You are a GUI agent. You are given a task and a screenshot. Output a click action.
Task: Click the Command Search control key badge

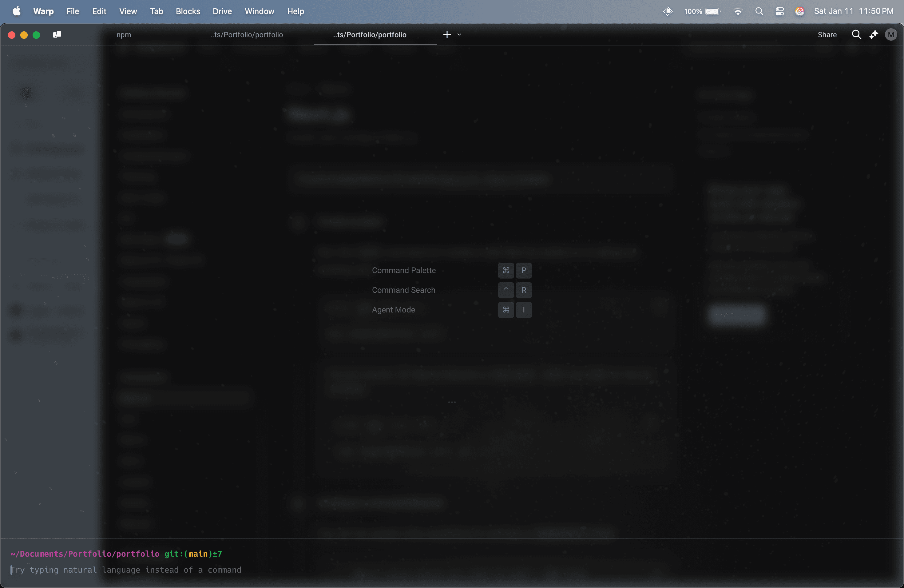[x=506, y=290]
